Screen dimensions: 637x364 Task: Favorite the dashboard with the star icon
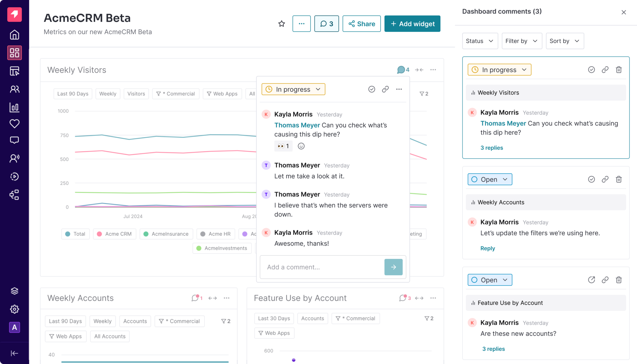(282, 24)
